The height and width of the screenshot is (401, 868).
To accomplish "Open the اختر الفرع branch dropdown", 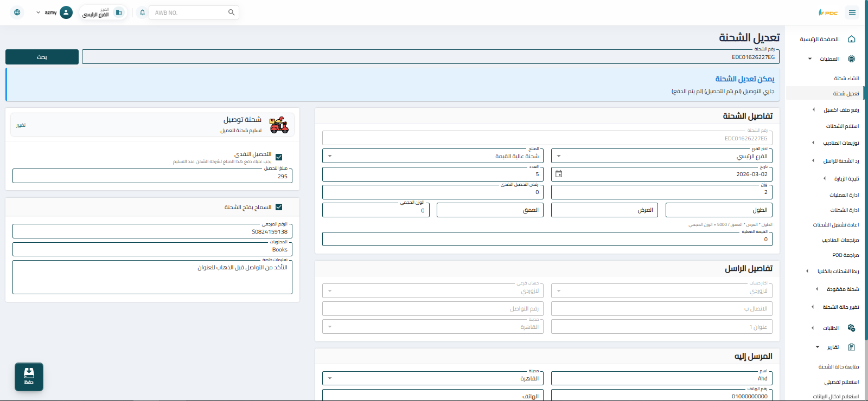I will click(661, 156).
